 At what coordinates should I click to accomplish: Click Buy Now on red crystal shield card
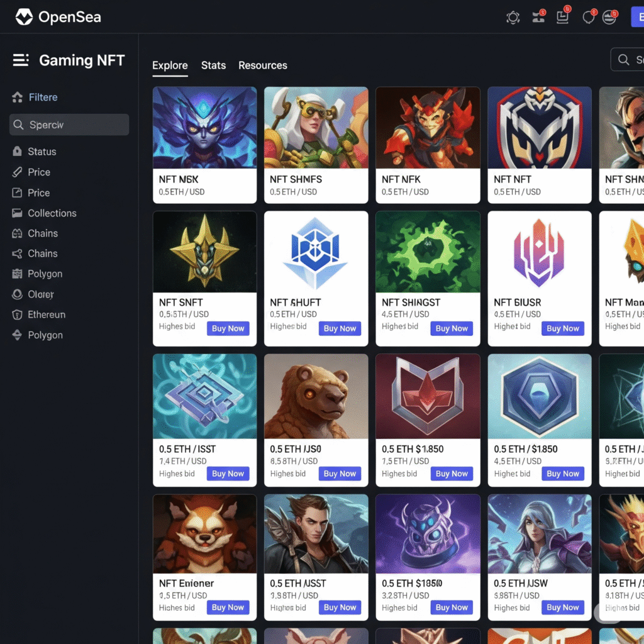coord(452,474)
